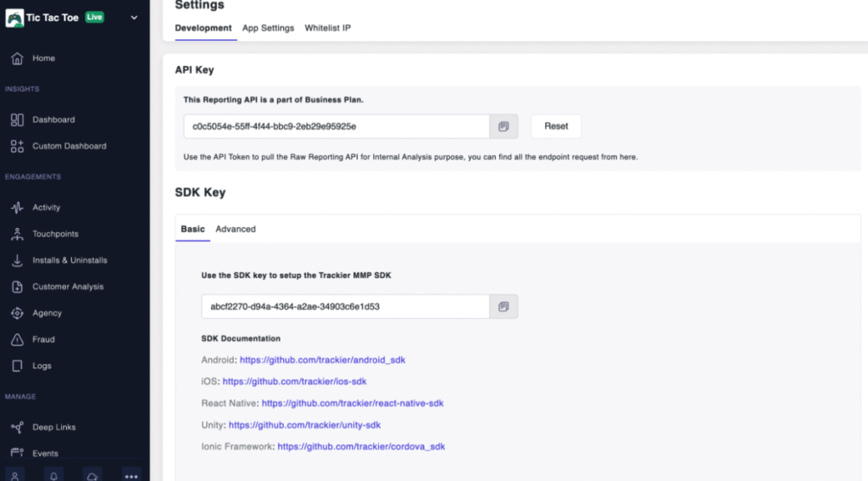
Task: Click the Activity pulse icon
Action: [x=17, y=208]
